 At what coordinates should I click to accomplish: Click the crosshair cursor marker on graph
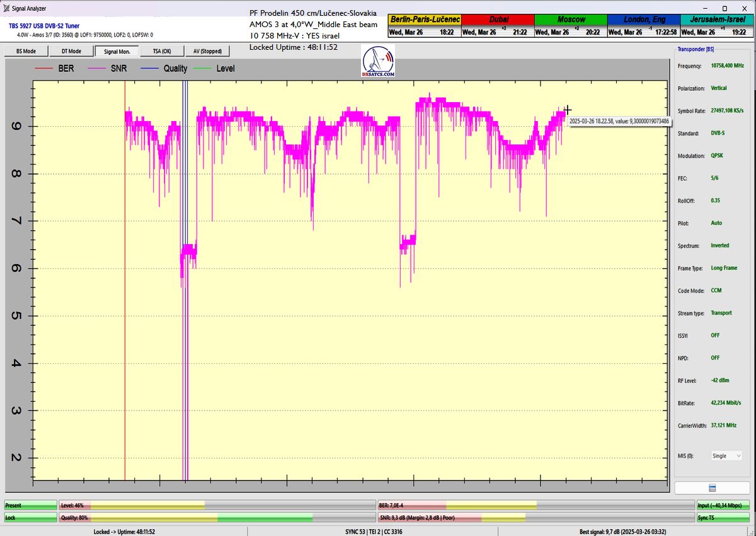click(568, 110)
